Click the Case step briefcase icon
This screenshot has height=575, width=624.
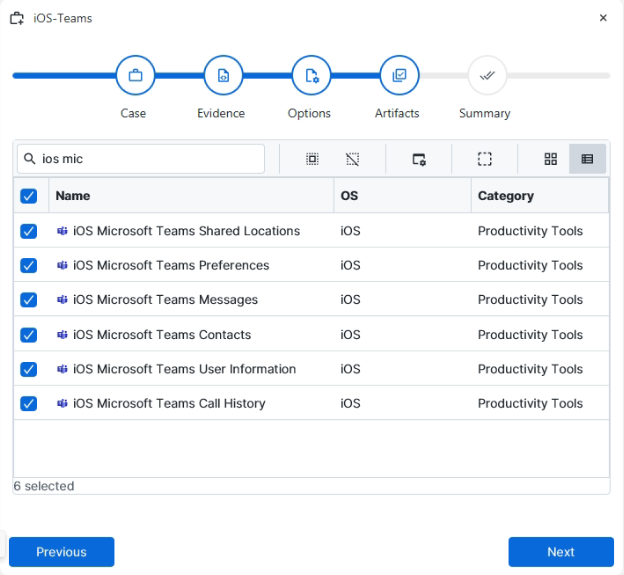(x=135, y=75)
